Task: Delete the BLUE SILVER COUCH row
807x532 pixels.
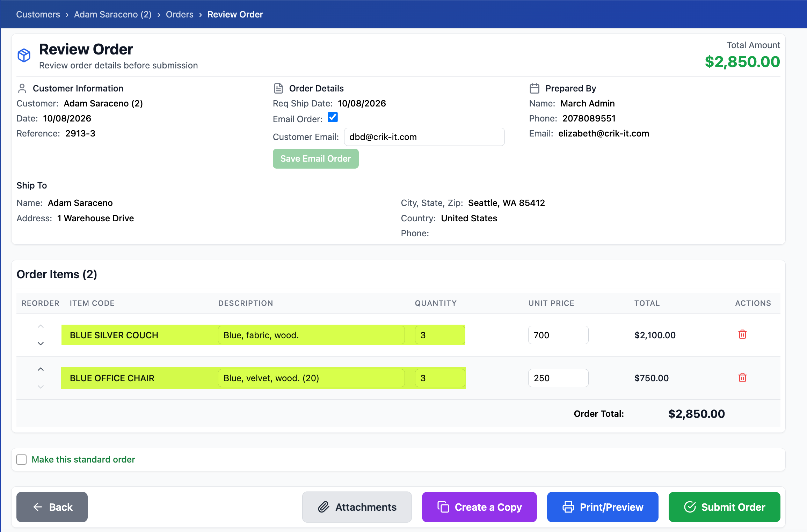Action: click(x=742, y=334)
